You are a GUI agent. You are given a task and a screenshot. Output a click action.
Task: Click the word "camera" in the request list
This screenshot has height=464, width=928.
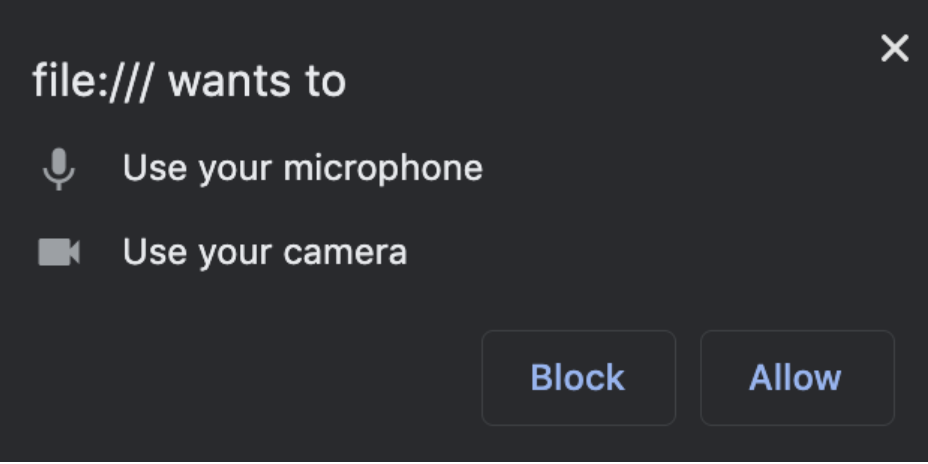345,252
